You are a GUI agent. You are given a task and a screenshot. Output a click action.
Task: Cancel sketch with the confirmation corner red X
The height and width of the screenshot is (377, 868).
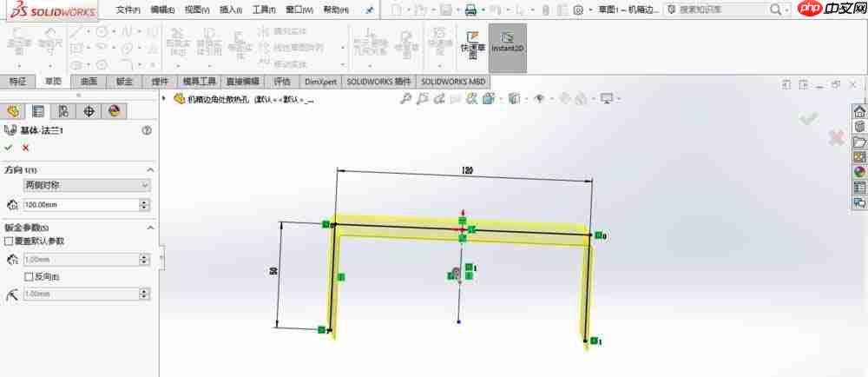click(837, 138)
